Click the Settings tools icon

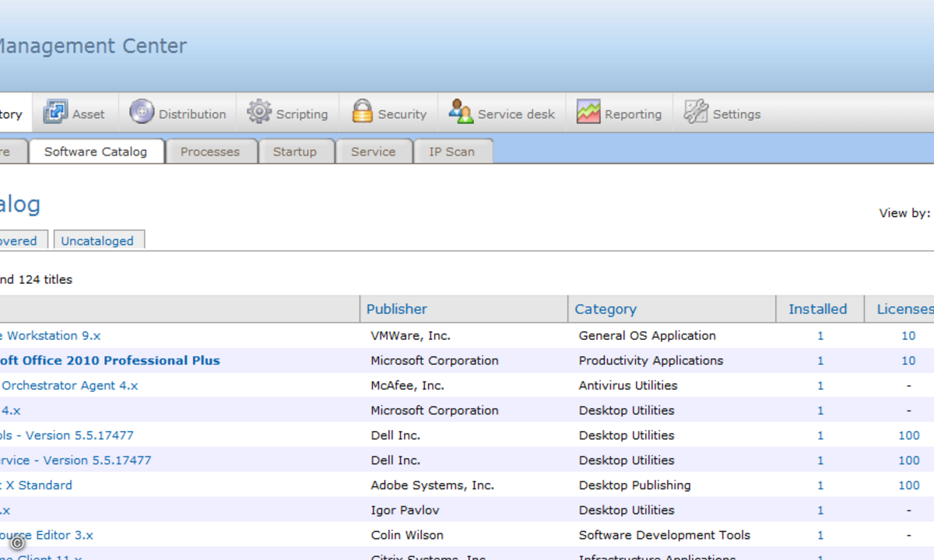[696, 112]
